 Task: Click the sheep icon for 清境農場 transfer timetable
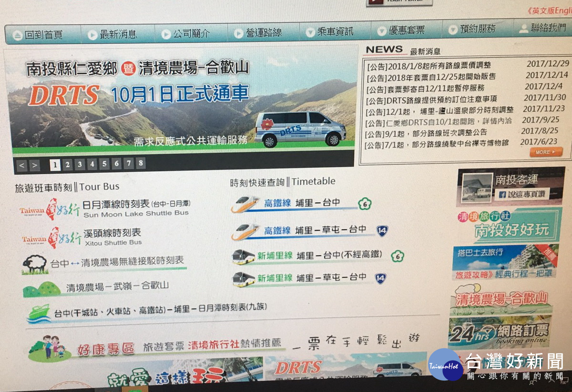tap(34, 264)
